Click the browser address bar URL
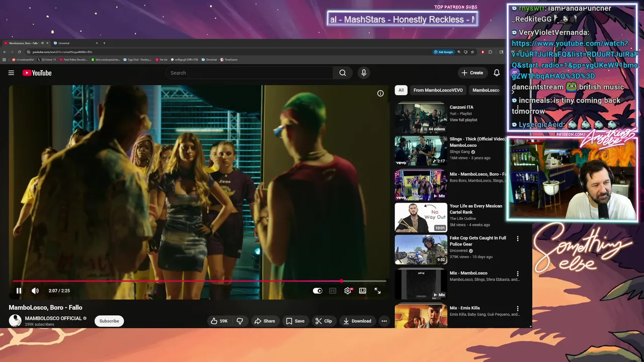Image resolution: width=644 pixels, height=362 pixels. [x=63, y=52]
